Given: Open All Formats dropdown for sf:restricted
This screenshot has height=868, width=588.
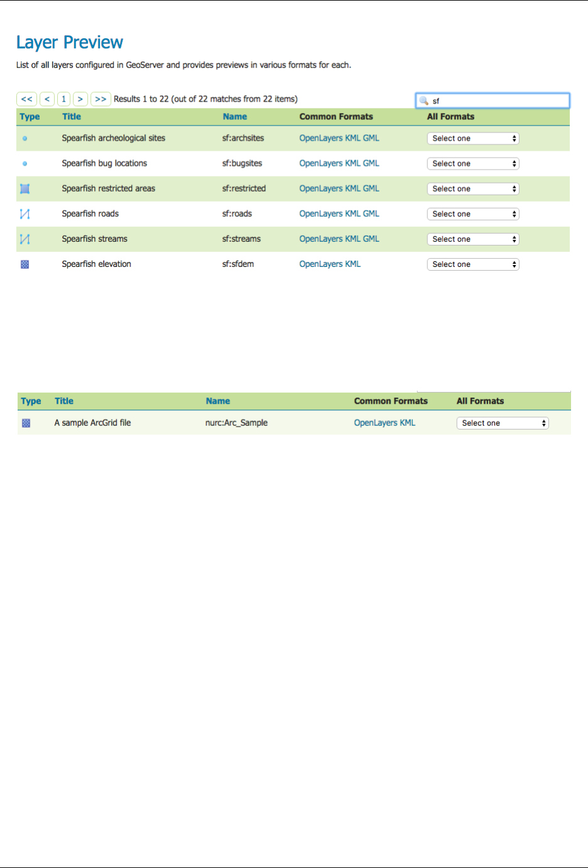Looking at the screenshot, I should click(x=473, y=188).
